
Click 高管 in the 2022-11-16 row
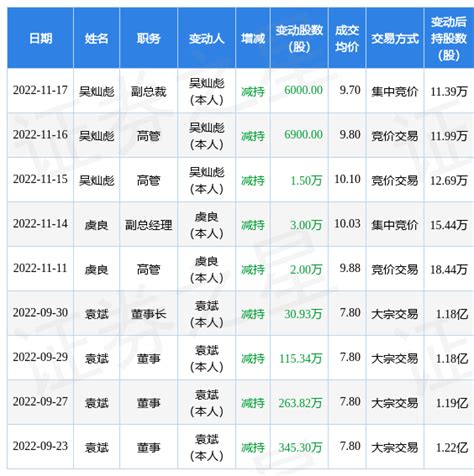coord(149,136)
